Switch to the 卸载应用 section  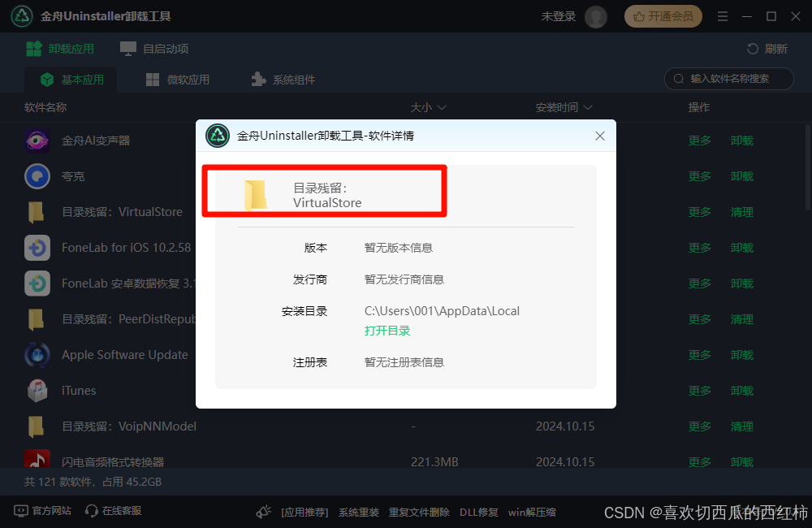60,49
